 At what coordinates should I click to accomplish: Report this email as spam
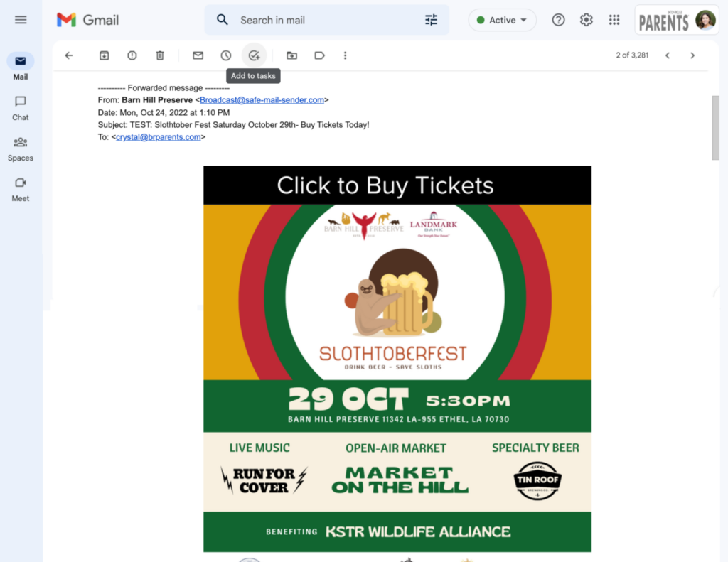tap(132, 55)
